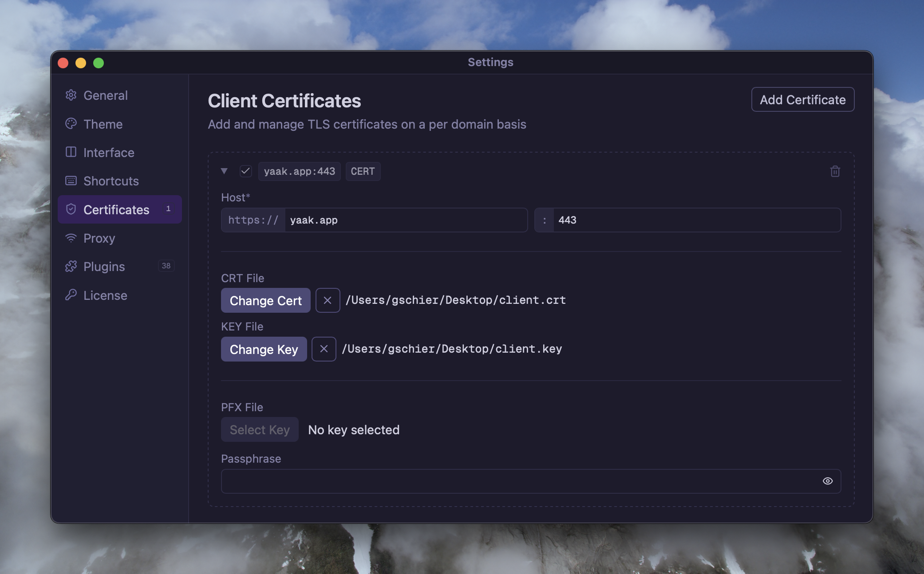Click the Proxy wifi icon
Screen dimensions: 924x574
[x=71, y=238]
